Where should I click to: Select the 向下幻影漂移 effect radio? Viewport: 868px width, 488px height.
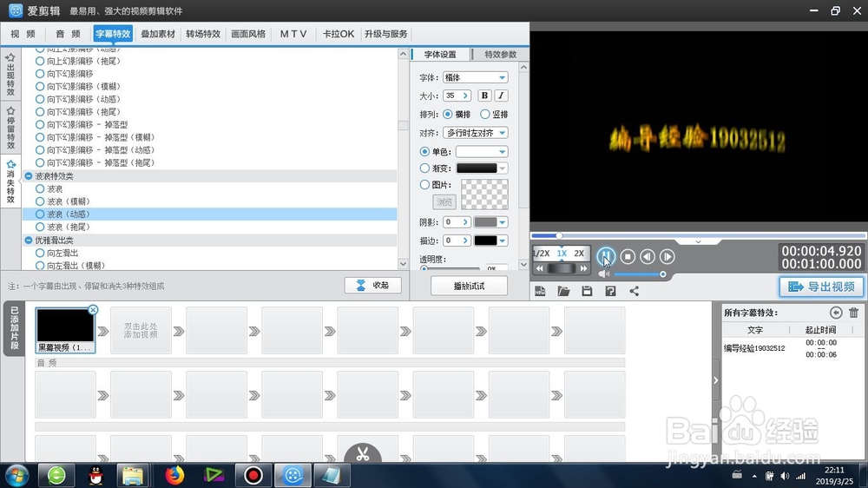click(x=40, y=74)
